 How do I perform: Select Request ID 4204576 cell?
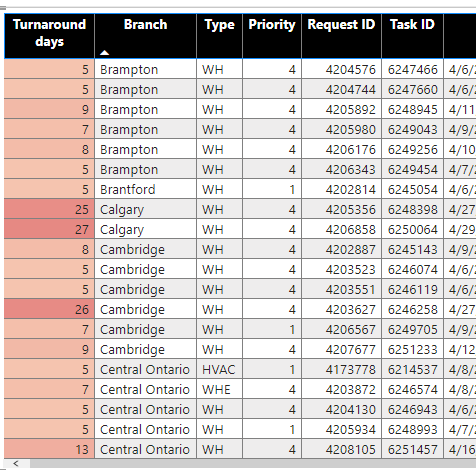341,69
